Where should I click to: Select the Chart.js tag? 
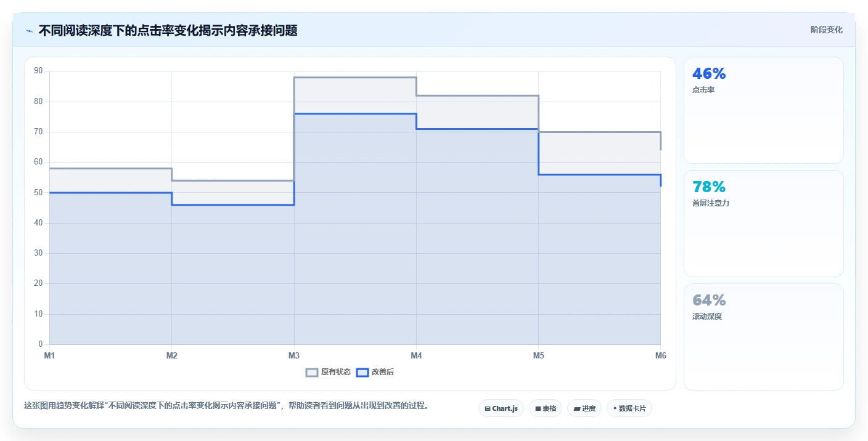click(501, 408)
